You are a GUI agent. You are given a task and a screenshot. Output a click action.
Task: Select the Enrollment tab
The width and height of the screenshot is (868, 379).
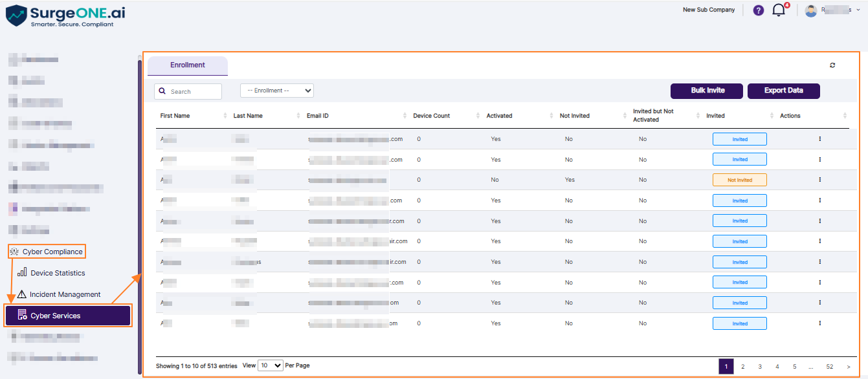[188, 65]
